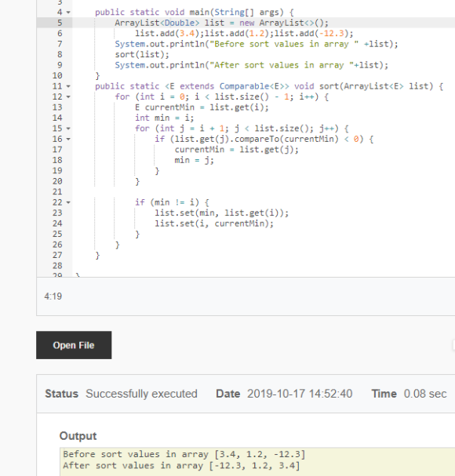Click the Open File button
The width and height of the screenshot is (455, 476).
pos(74,345)
